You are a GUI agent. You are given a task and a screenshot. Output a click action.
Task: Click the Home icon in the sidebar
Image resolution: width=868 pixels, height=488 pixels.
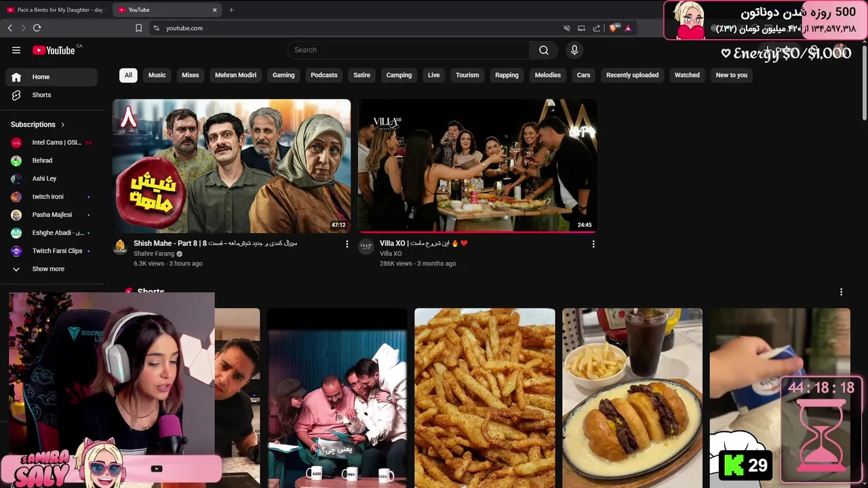click(16, 77)
